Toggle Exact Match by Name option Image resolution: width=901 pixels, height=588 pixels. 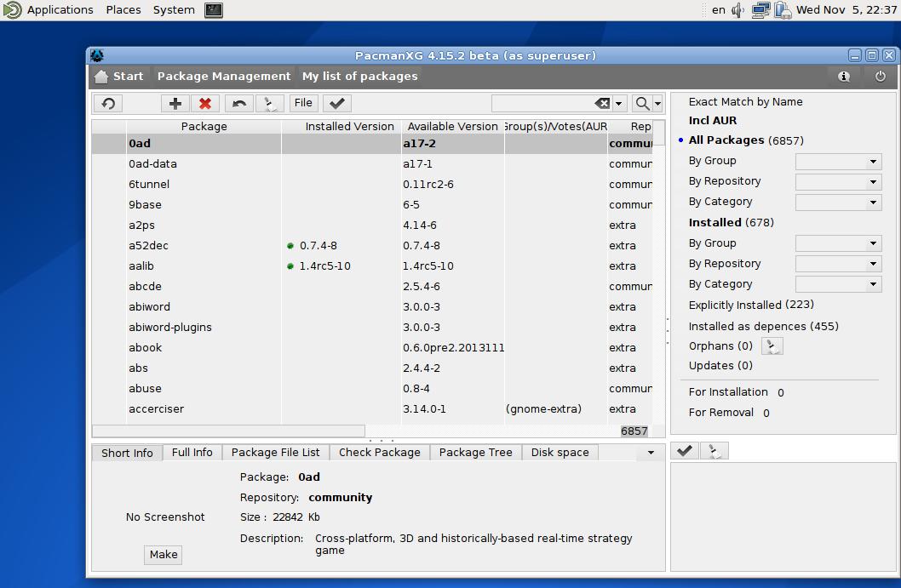point(745,101)
